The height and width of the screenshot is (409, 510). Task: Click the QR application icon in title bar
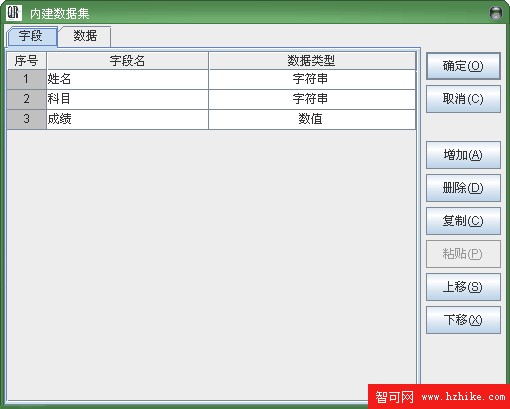pyautogui.click(x=14, y=13)
